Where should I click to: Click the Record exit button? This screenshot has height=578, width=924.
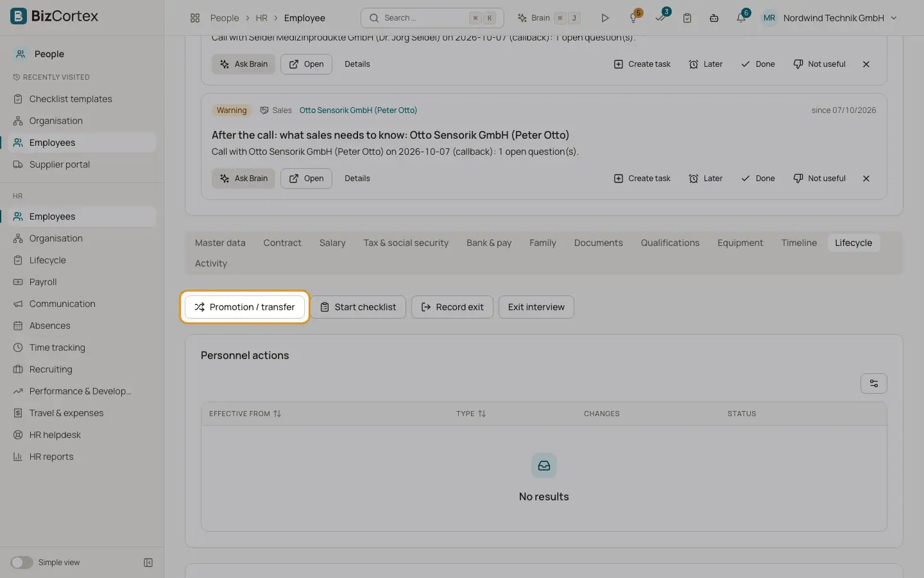[x=452, y=307]
